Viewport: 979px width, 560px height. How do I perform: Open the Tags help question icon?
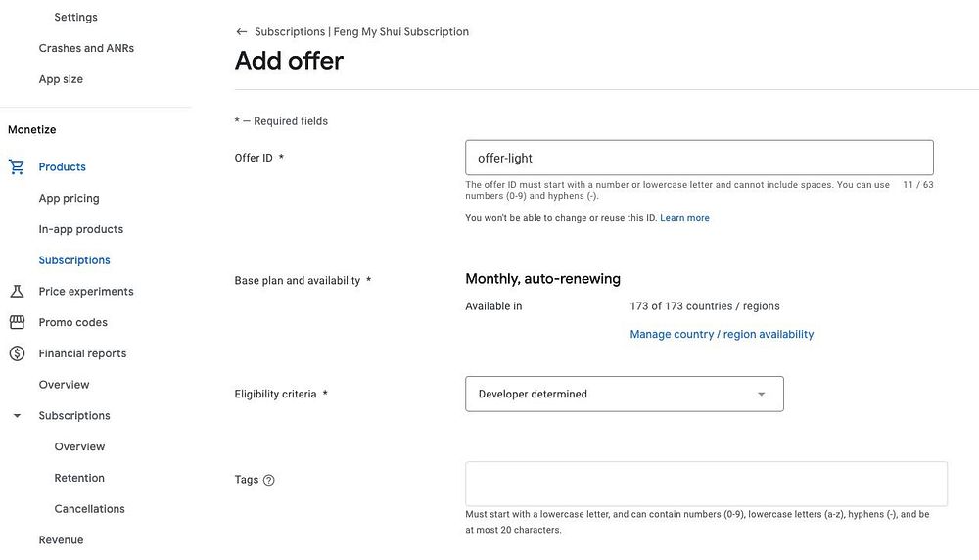(269, 481)
